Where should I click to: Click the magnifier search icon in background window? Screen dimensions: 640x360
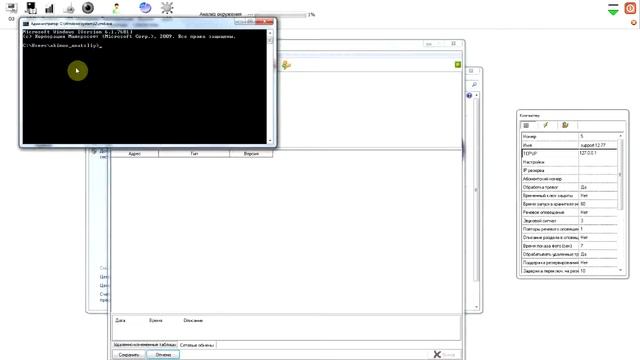[x=474, y=84]
